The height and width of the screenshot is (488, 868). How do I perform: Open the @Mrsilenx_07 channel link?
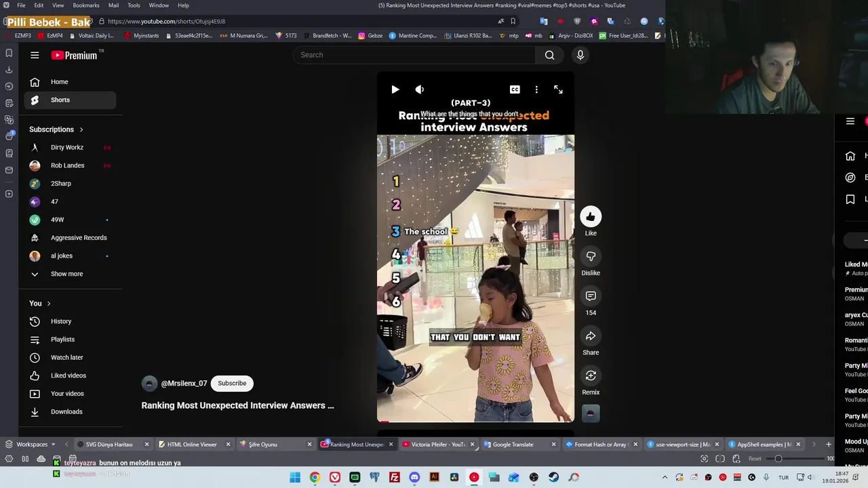tap(184, 384)
